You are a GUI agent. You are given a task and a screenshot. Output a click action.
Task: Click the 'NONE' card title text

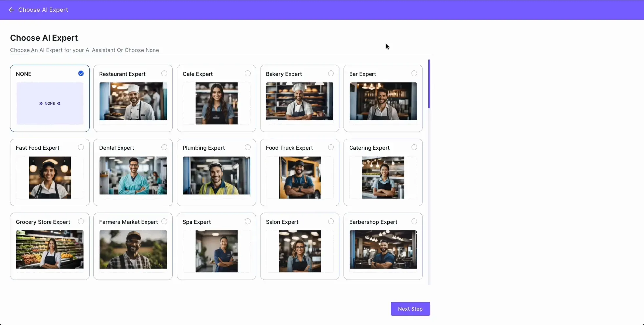pos(24,74)
